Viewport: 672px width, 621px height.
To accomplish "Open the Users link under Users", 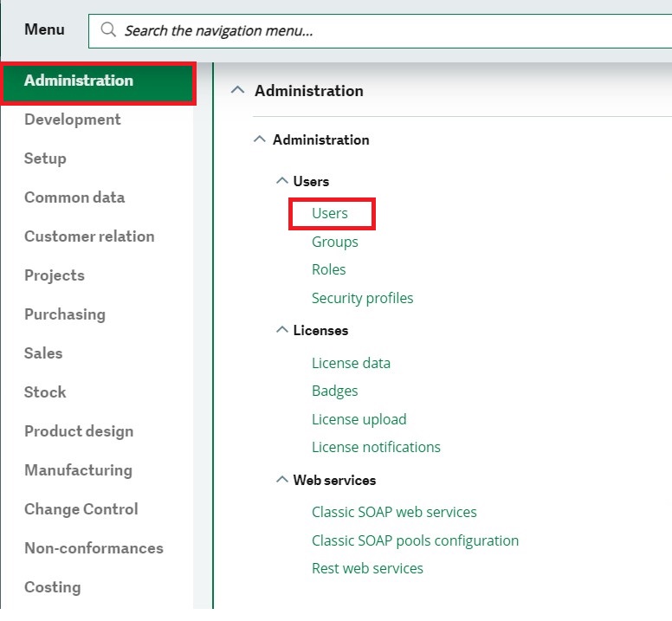I will point(330,213).
